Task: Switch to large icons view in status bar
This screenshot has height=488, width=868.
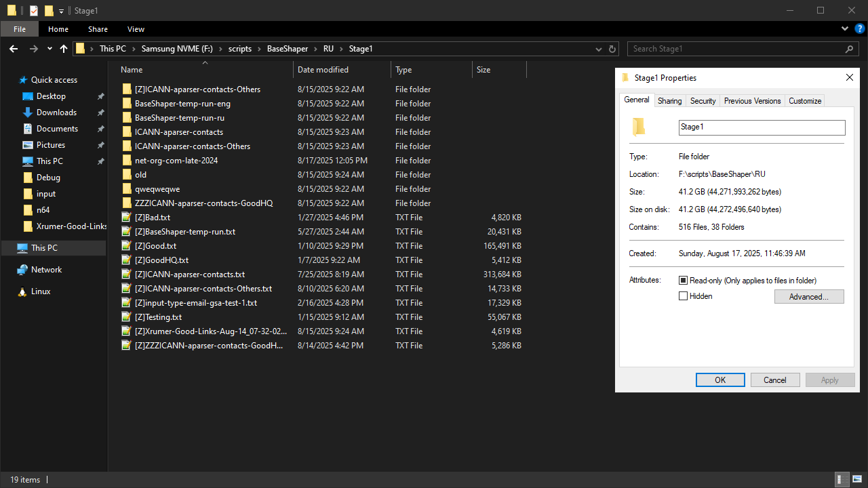Action: click(856, 479)
